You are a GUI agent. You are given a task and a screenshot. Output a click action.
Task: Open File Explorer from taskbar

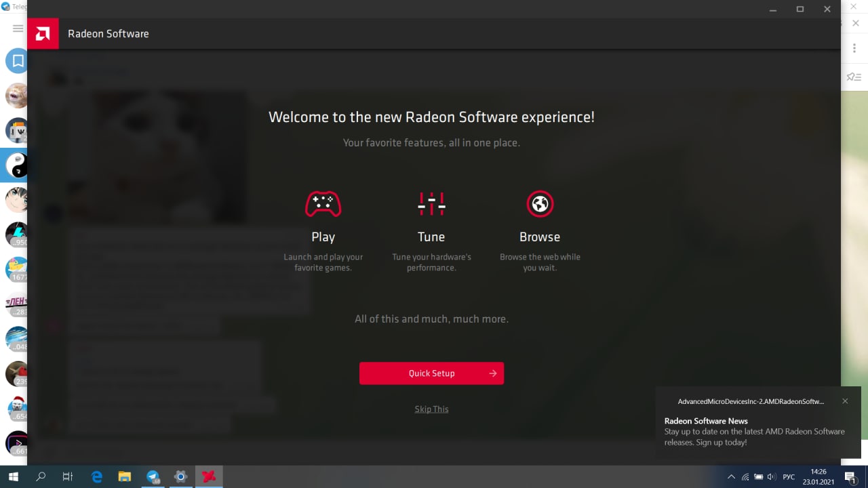tap(125, 476)
